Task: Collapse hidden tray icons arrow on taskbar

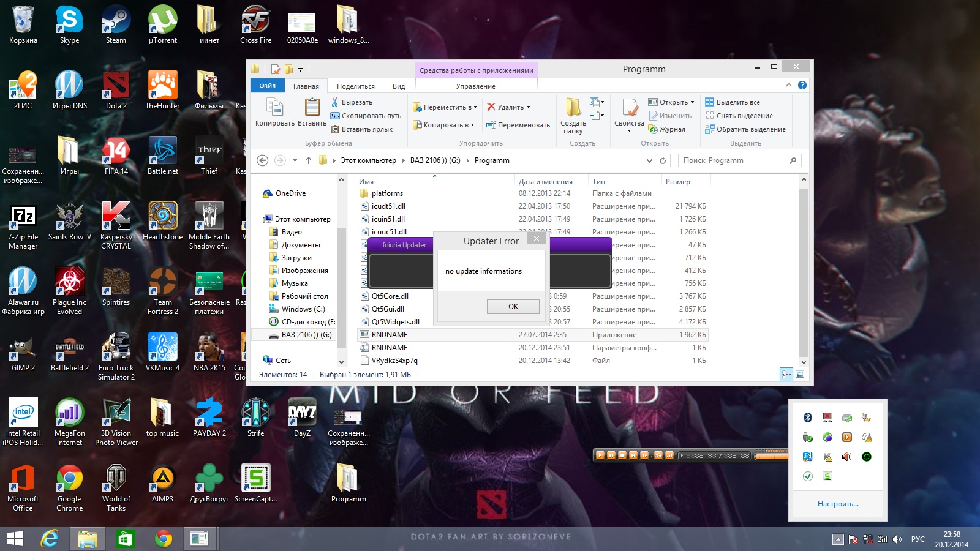Action: coord(838,539)
